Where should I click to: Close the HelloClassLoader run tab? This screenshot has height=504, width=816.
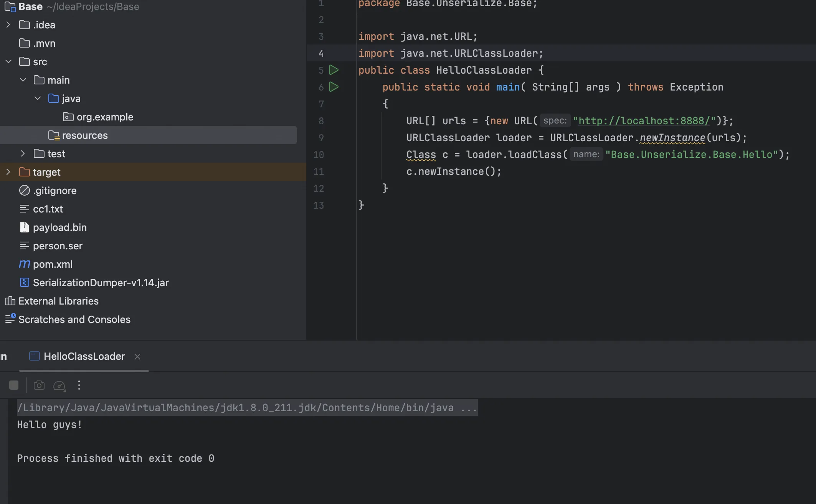click(137, 357)
